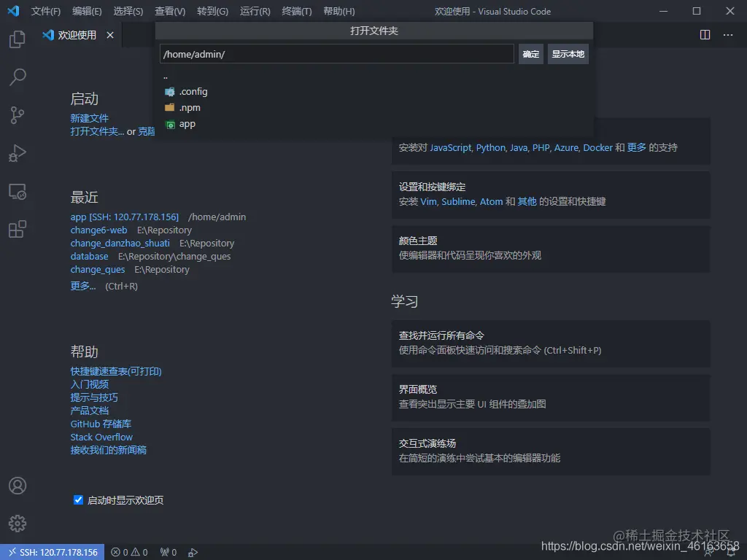Click the split editor icon
The height and width of the screenshot is (560, 747).
tap(705, 35)
